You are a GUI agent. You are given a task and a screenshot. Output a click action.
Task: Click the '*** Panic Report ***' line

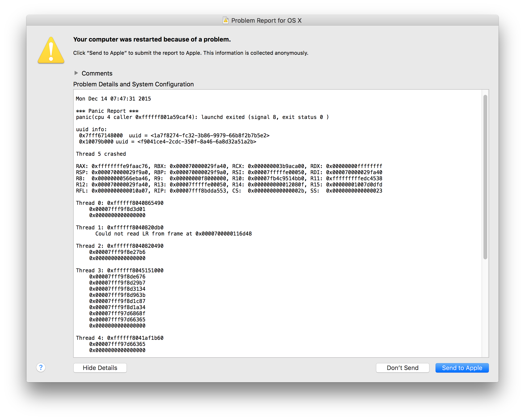pos(107,111)
